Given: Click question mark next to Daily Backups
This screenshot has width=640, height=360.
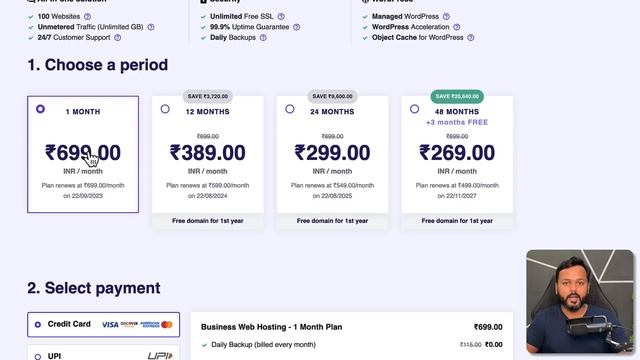Looking at the screenshot, I should (263, 38).
